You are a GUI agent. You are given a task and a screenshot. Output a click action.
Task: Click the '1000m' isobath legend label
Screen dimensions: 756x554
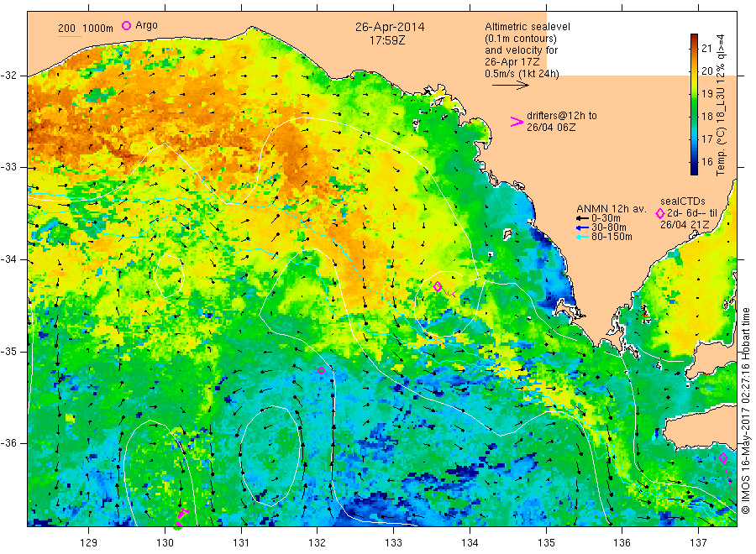pyautogui.click(x=97, y=29)
